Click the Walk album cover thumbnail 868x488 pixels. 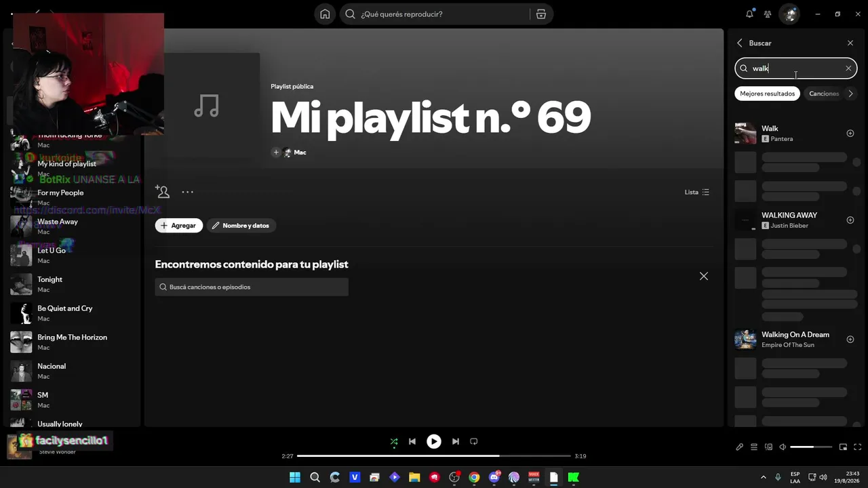(745, 134)
